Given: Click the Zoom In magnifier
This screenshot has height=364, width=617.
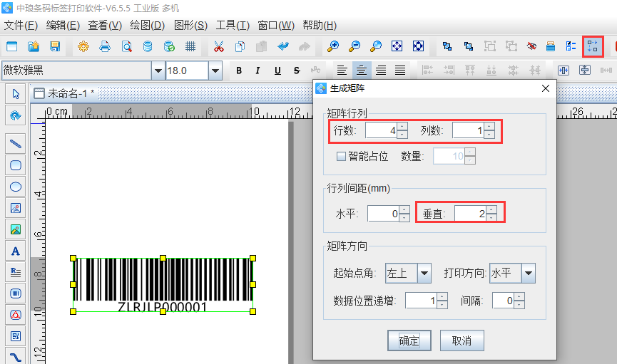Looking at the screenshot, I should coord(333,46).
